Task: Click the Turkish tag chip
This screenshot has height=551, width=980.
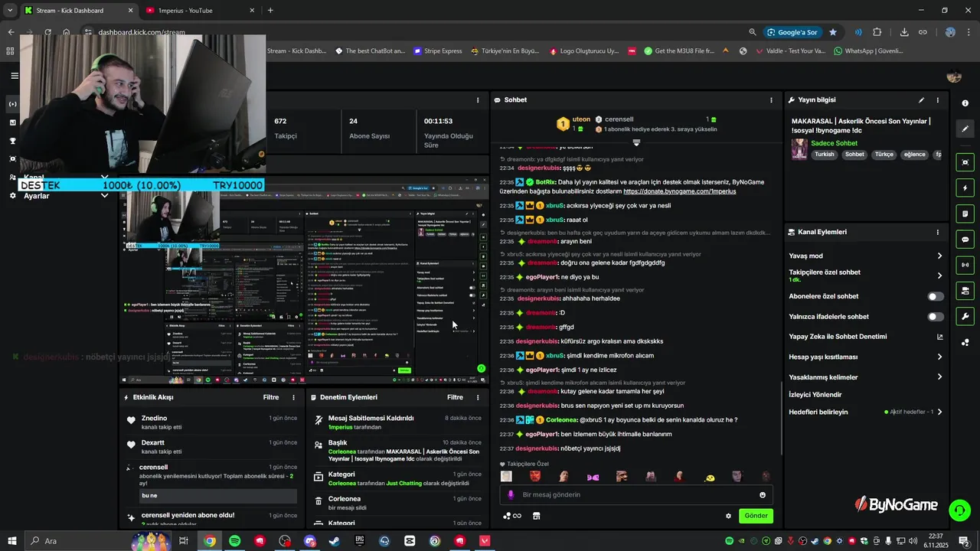Action: point(825,155)
